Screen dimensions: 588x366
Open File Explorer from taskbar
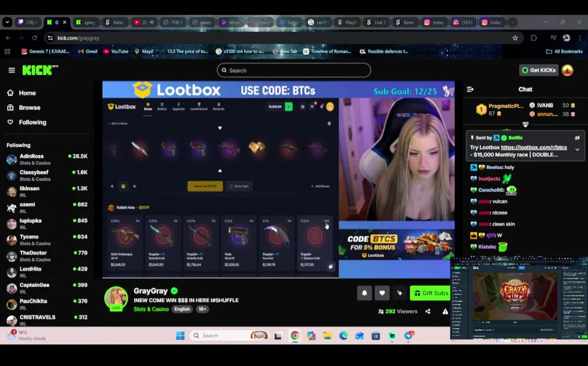327,335
